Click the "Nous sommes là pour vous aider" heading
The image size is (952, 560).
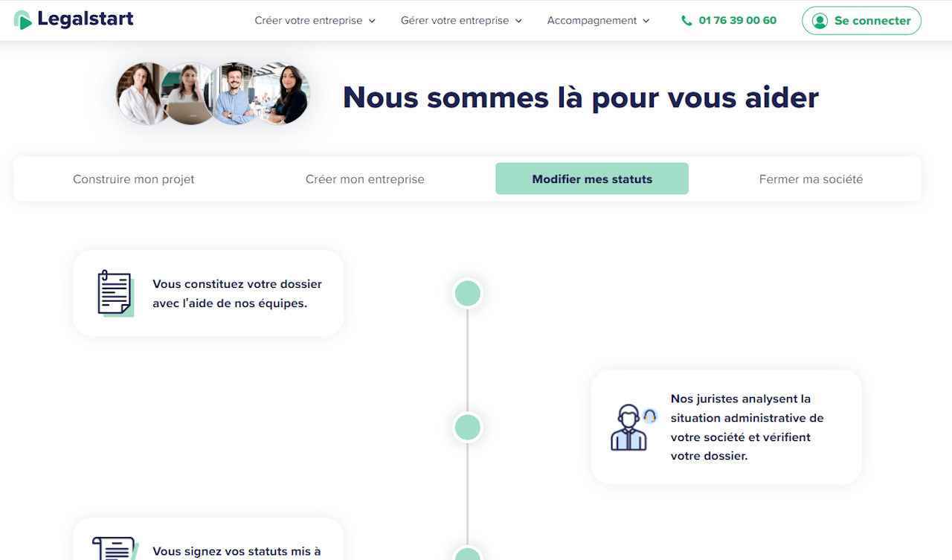tap(581, 97)
